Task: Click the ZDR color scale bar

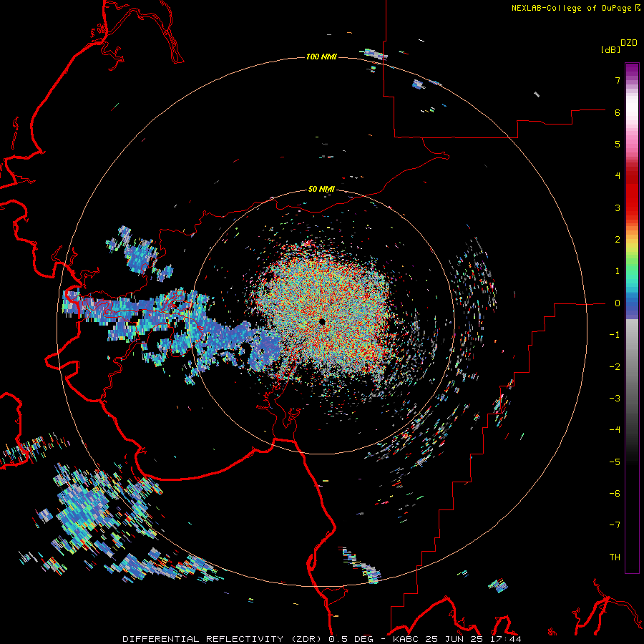Action: tap(632, 318)
